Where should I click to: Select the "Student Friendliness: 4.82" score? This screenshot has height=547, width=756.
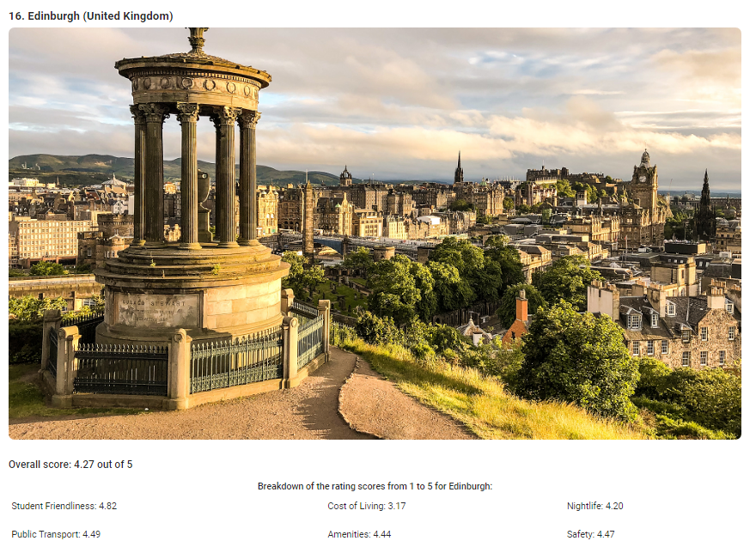64,506
